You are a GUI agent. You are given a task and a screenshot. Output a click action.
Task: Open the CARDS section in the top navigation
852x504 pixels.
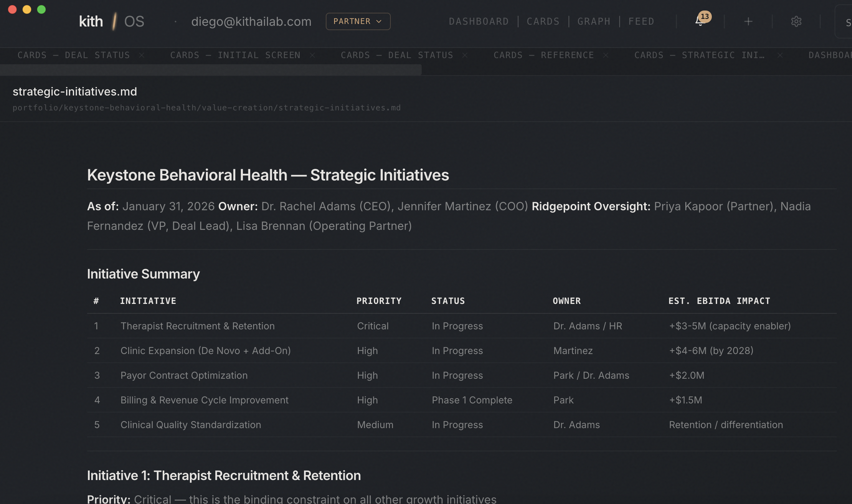543,21
